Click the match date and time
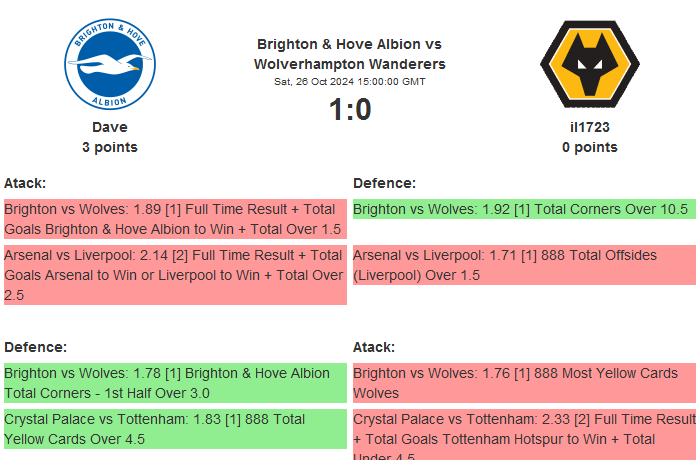 pos(349,81)
